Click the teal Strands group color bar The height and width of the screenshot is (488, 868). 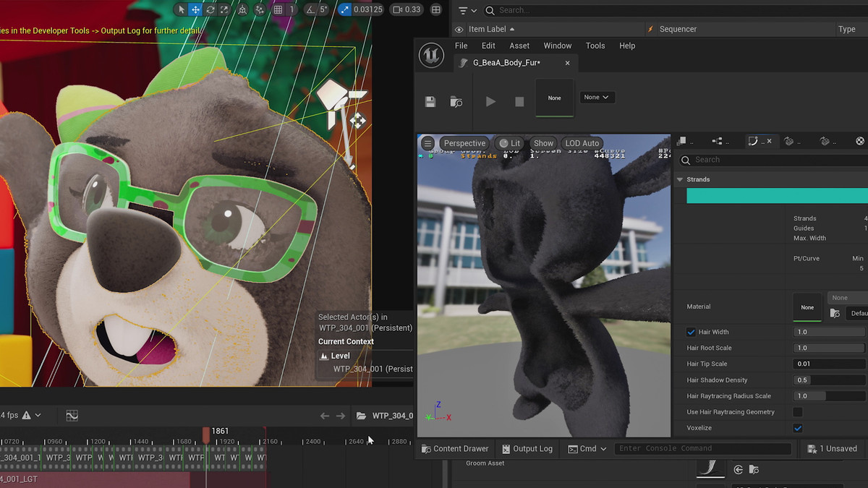coord(777,196)
